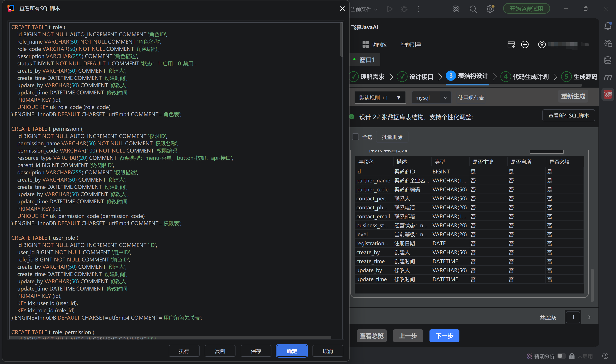The image size is (616, 364).
Task: Click the table list vertical scrollbar
Action: (592, 286)
